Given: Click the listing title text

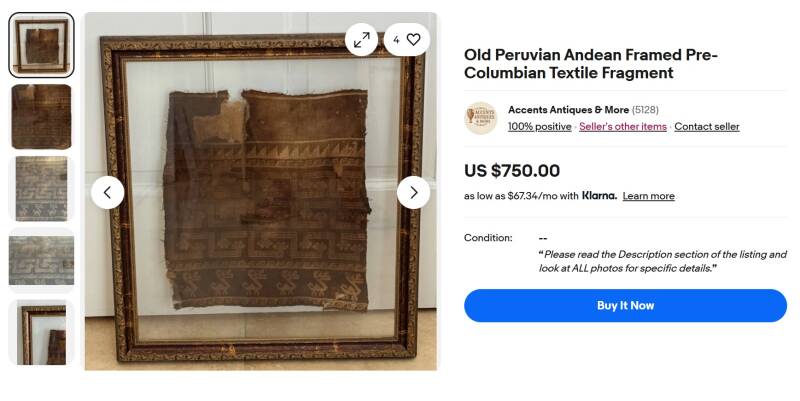Looking at the screenshot, I should (x=591, y=64).
